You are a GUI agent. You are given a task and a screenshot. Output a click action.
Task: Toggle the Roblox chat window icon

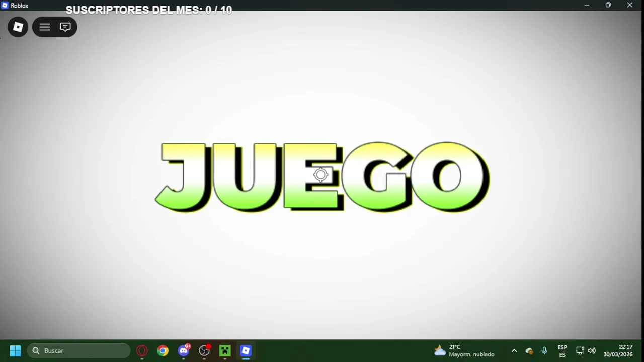pyautogui.click(x=65, y=27)
